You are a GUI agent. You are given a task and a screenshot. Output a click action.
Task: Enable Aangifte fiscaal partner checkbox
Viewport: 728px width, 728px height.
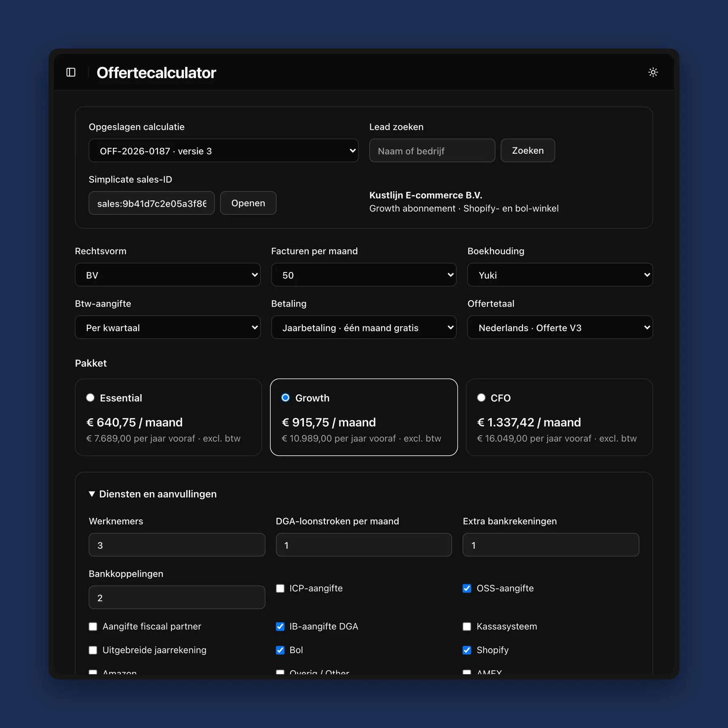click(x=93, y=626)
